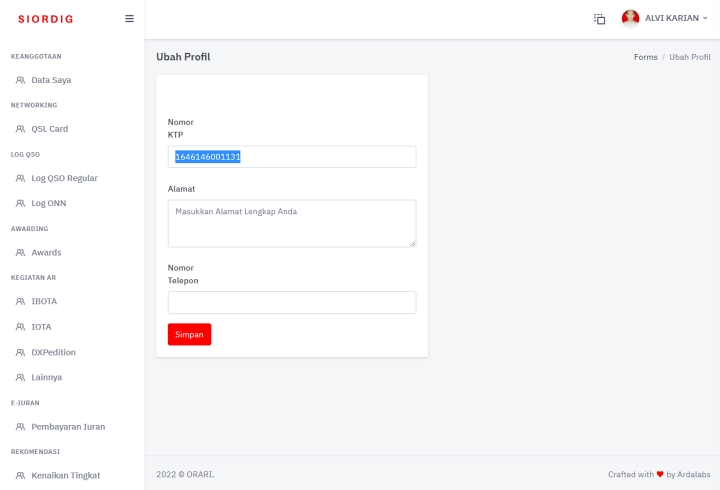Toggle the hamburger sidebar menu icon
This screenshot has height=490, width=720.
click(129, 19)
